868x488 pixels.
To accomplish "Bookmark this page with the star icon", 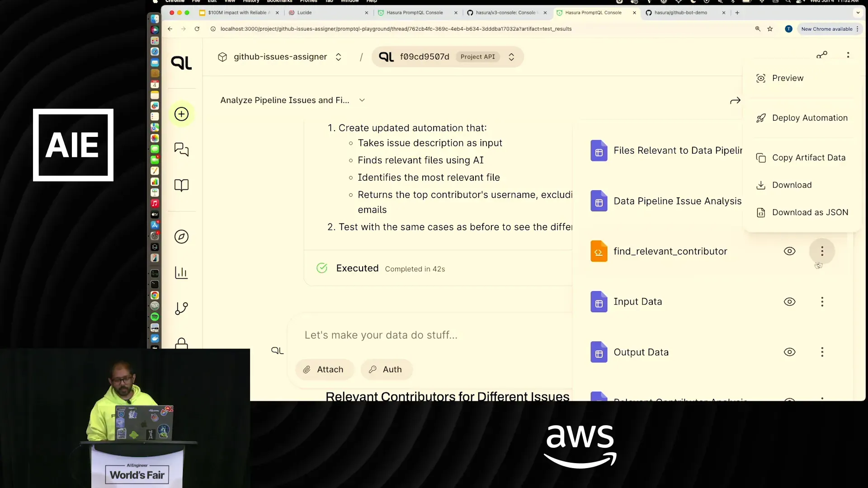I will 770,29.
